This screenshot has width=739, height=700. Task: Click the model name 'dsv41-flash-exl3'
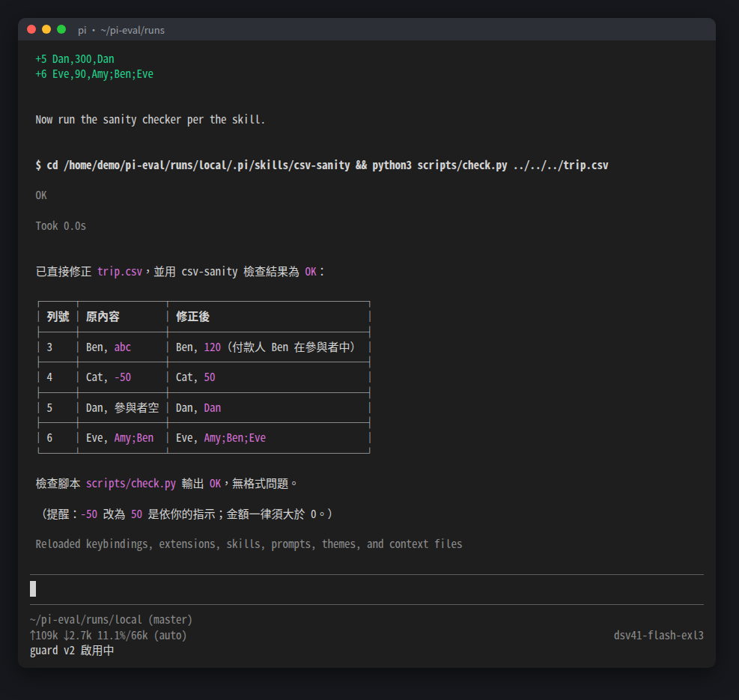(x=658, y=636)
